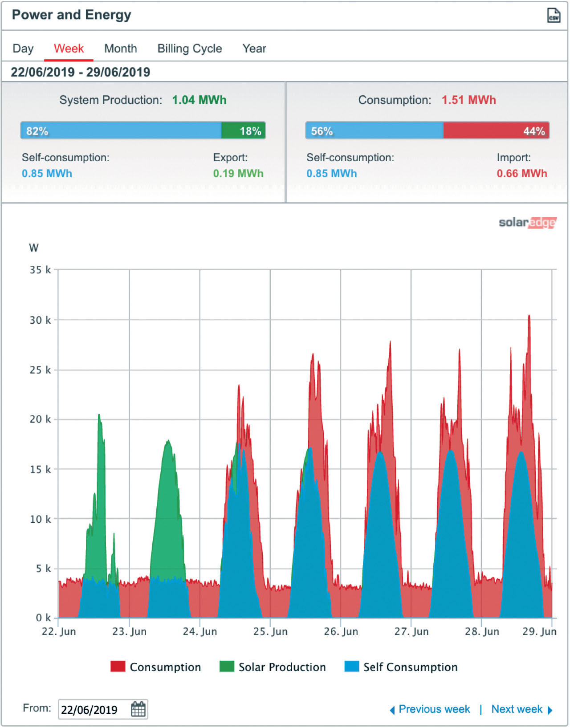Screen dimensions: 570x728
Task: Click the SolarEdge logo on chart
Action: pos(527,222)
